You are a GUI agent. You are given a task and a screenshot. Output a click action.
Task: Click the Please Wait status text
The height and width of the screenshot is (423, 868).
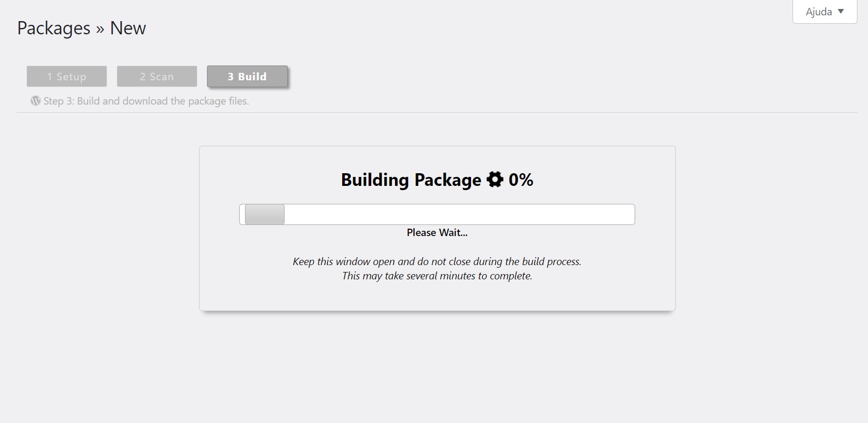(437, 232)
